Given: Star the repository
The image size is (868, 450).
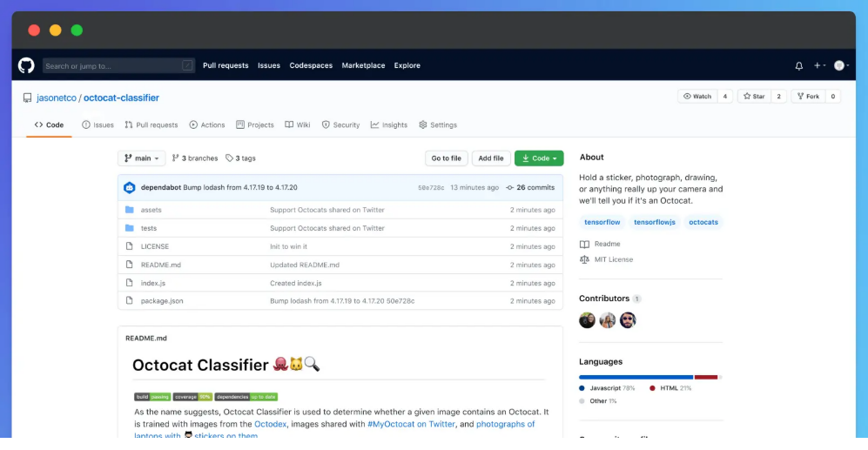Looking at the screenshot, I should coord(754,97).
